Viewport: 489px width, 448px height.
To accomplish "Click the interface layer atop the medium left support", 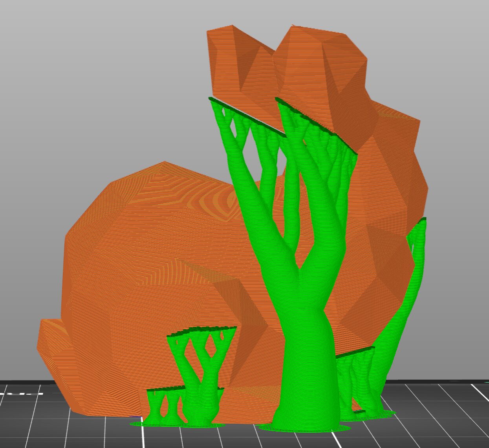I will 200,330.
